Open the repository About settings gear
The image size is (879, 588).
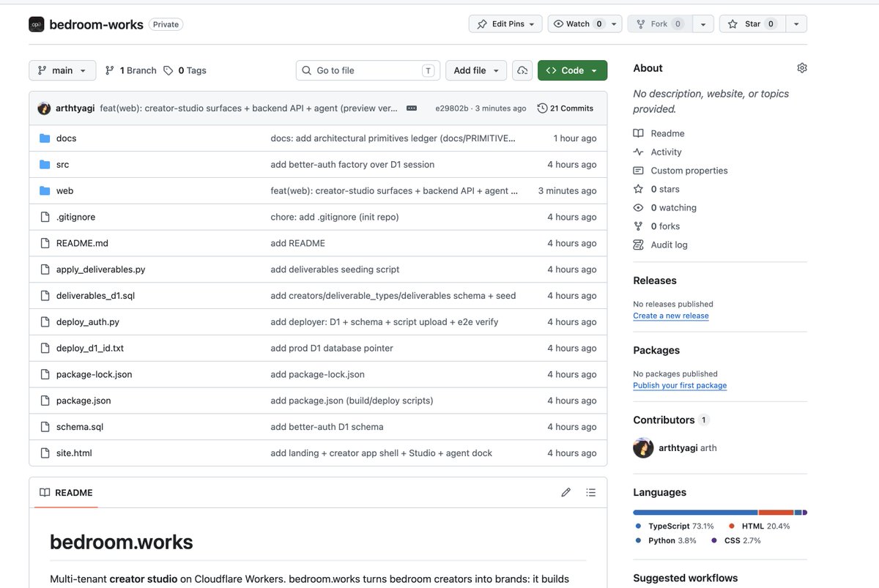point(802,68)
